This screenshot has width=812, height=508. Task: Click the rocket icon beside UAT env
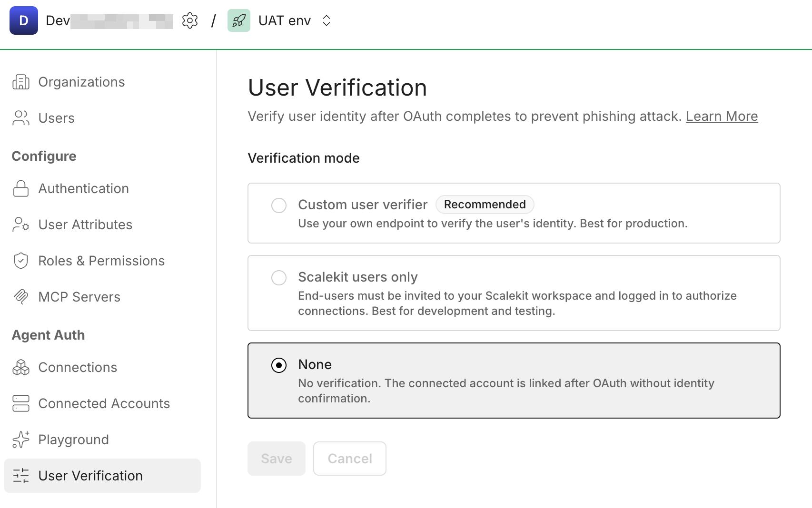(238, 20)
